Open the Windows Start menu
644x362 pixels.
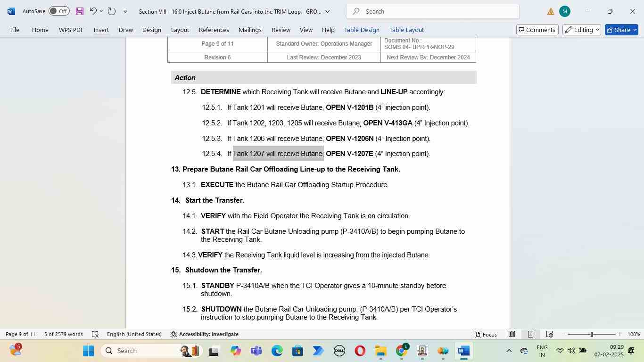point(88,351)
